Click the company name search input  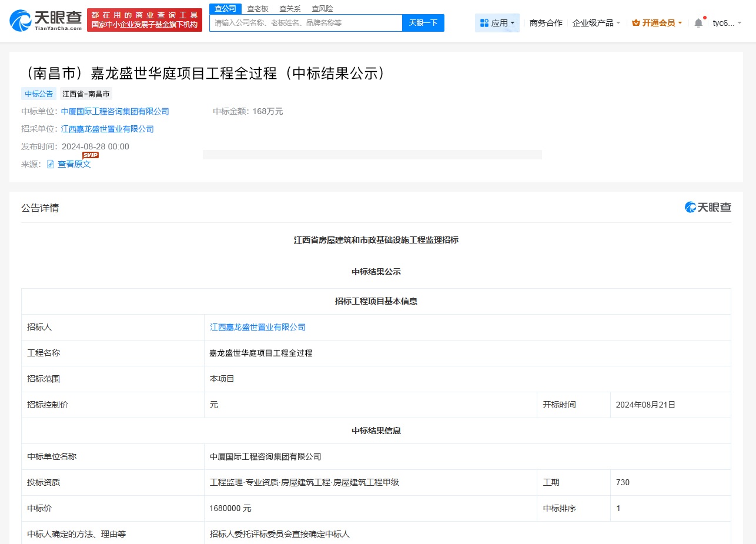click(306, 23)
